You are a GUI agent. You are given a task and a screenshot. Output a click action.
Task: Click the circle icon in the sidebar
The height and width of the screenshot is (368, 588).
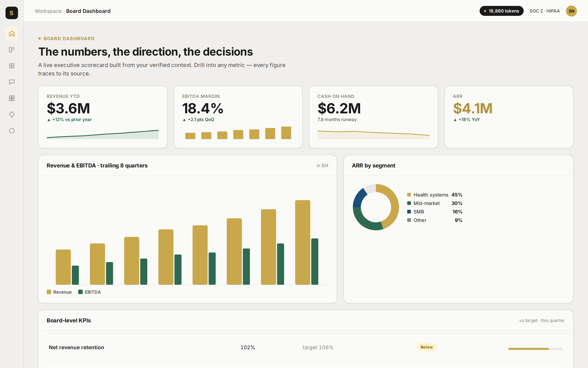12,131
